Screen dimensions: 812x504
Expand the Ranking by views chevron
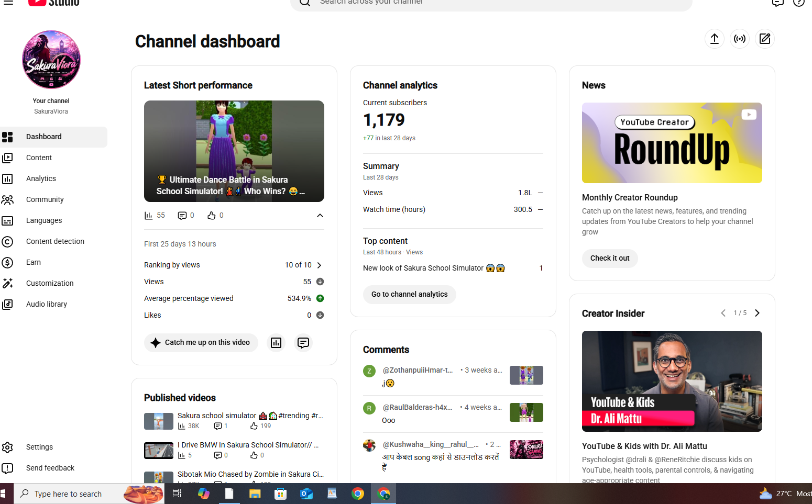pyautogui.click(x=320, y=265)
